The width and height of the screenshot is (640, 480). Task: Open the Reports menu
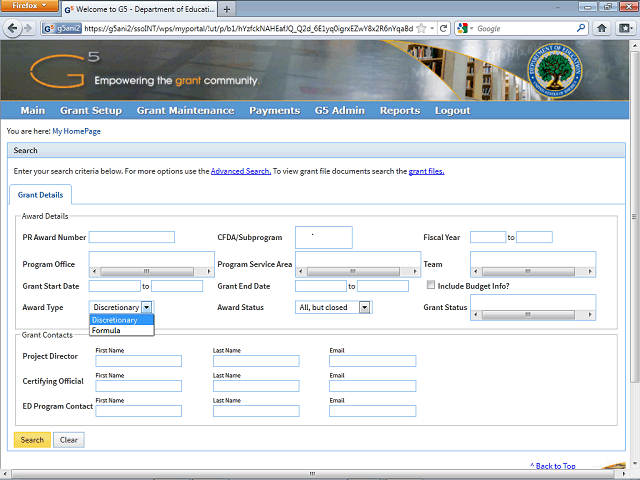[400, 111]
